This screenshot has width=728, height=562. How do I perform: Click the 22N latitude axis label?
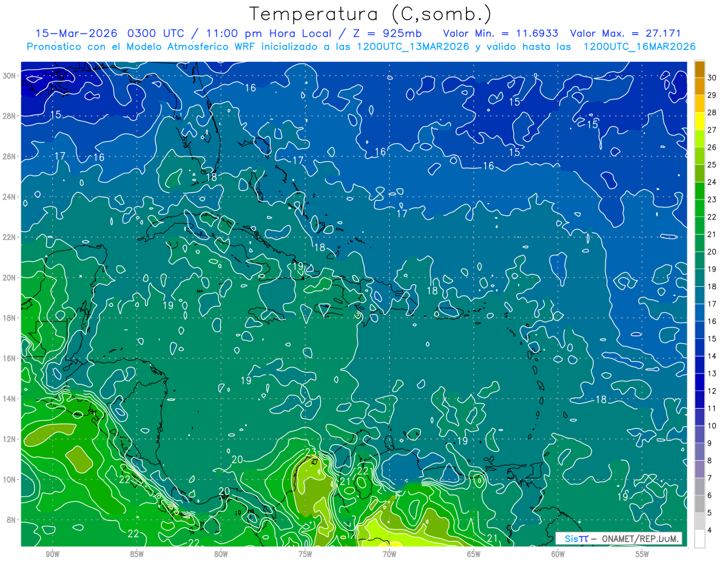coord(10,237)
